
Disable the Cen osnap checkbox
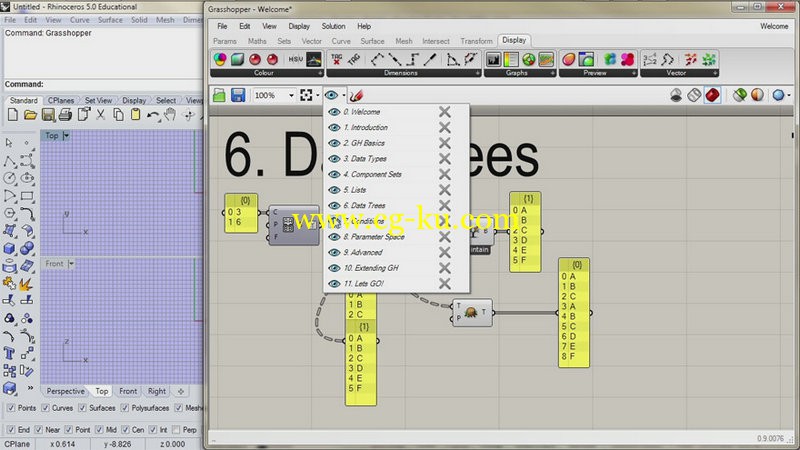tap(126, 430)
